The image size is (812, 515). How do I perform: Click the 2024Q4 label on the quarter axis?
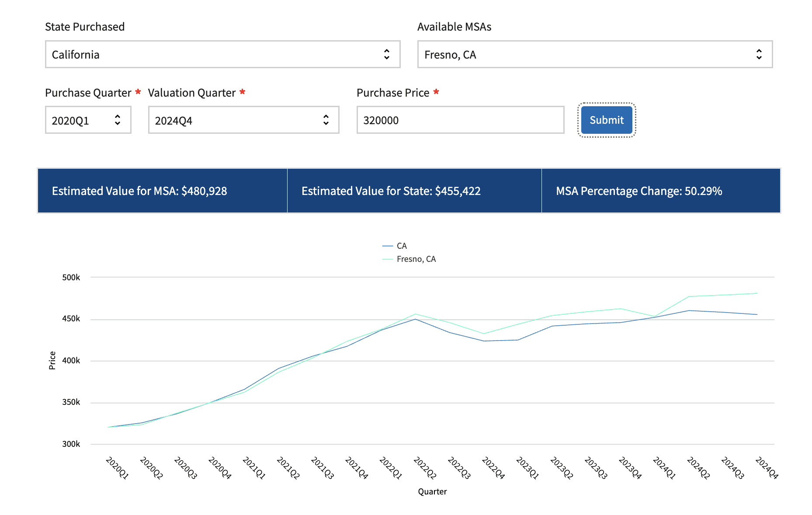pyautogui.click(x=767, y=468)
